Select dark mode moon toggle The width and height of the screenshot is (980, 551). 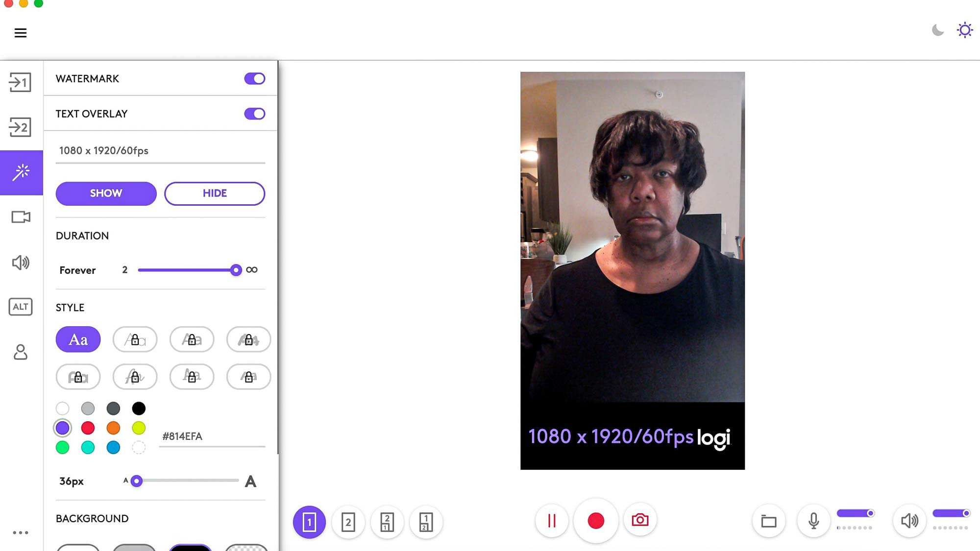[x=938, y=30]
